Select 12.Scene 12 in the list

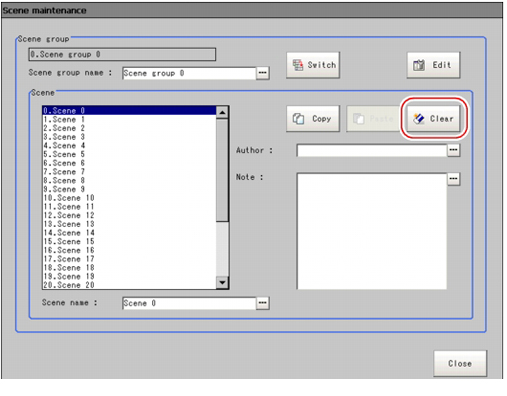(129, 215)
